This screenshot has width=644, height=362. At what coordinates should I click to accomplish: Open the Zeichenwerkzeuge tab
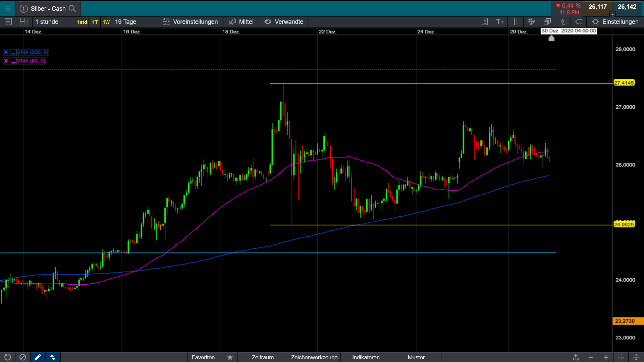(314, 357)
